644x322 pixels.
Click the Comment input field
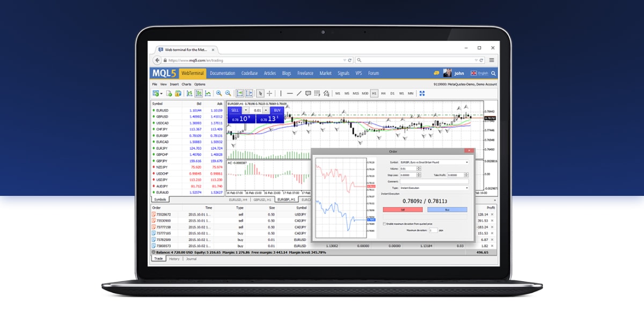pos(435,181)
